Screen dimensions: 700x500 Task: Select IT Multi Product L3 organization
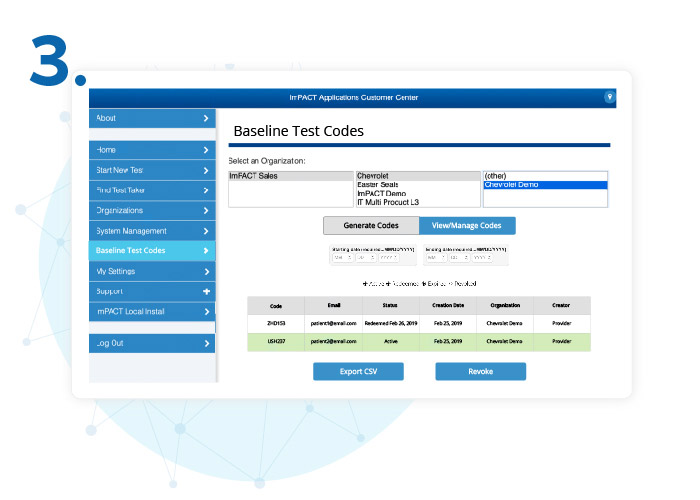(x=418, y=202)
